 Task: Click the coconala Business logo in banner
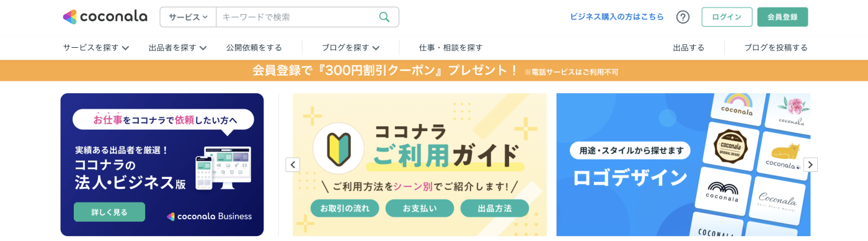click(x=209, y=216)
